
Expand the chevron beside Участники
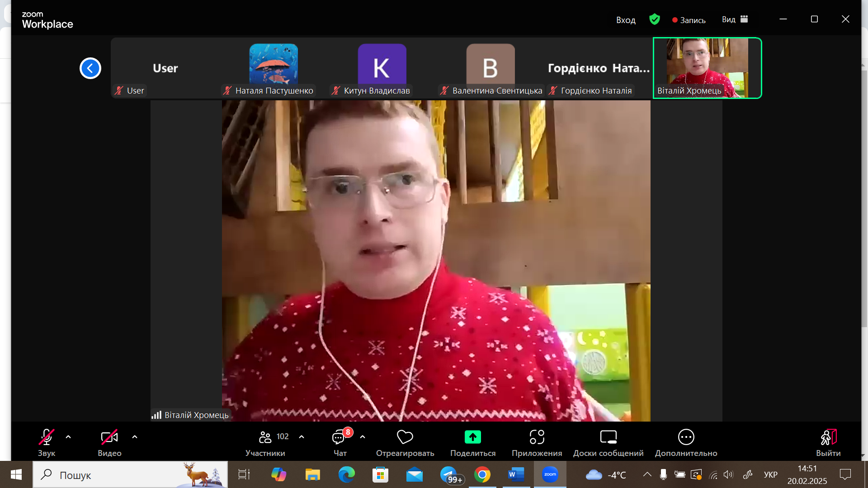click(302, 437)
